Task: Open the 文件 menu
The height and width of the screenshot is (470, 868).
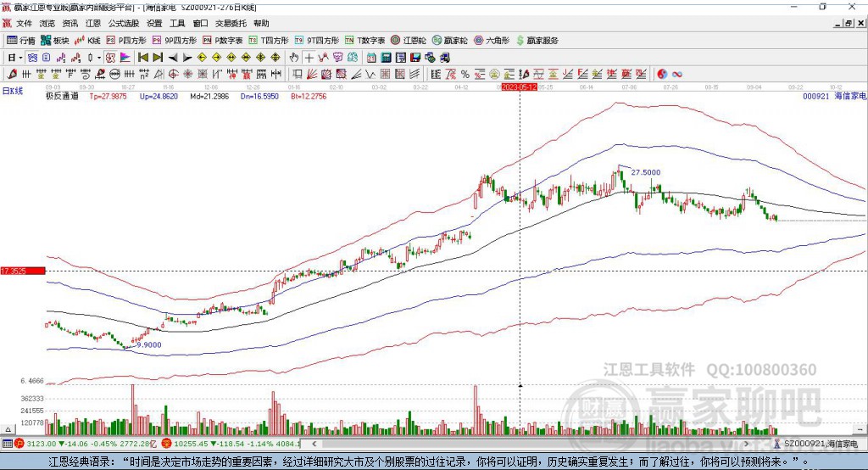Action: click(x=24, y=23)
